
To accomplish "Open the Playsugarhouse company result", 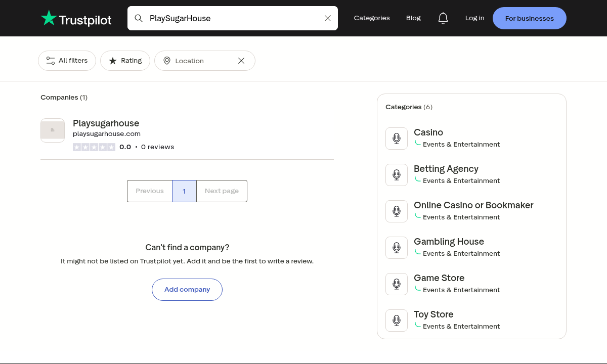I will 187,134.
